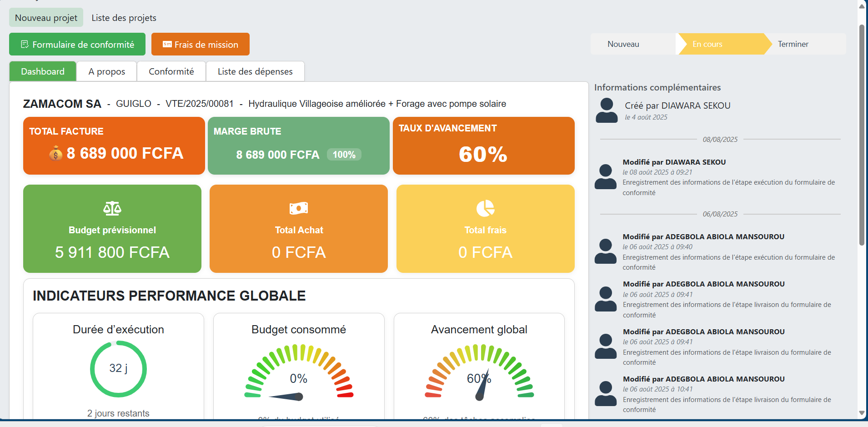Open the Conformité tab
This screenshot has height=427, width=868.
(171, 71)
